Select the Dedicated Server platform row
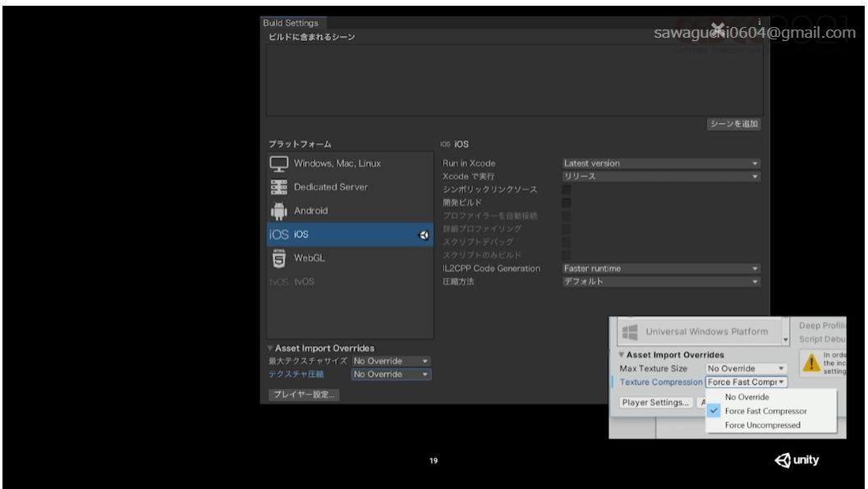The image size is (868, 489). tap(350, 188)
